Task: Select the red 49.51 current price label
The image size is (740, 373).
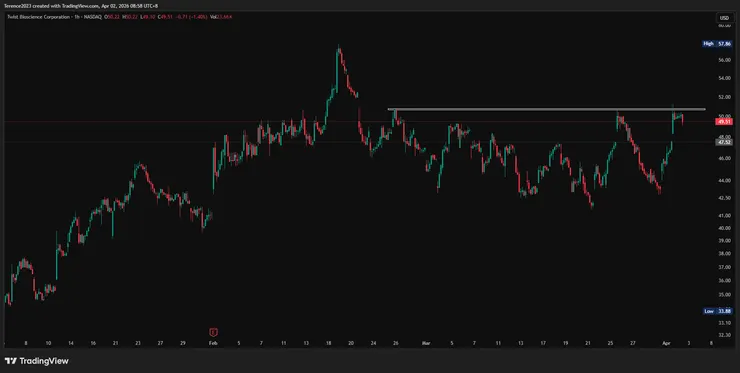Action: coord(723,121)
